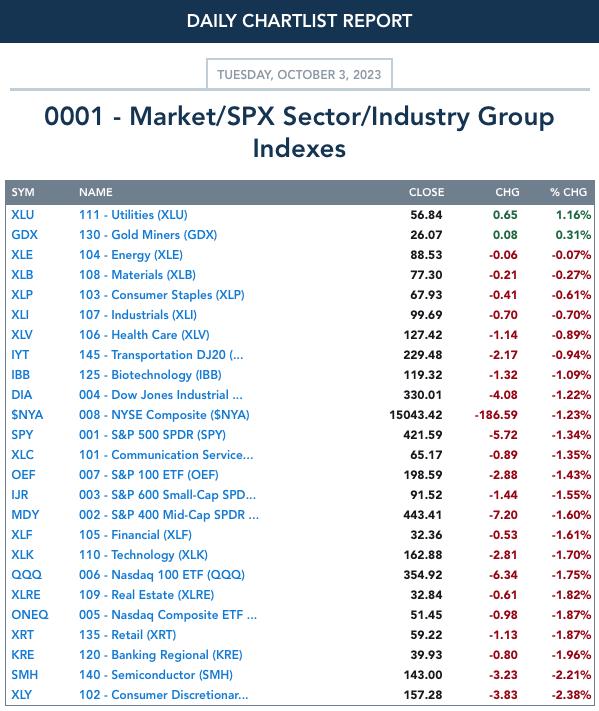The height and width of the screenshot is (711, 599).
Task: Click the XLRE symbol link
Action: pos(26,594)
